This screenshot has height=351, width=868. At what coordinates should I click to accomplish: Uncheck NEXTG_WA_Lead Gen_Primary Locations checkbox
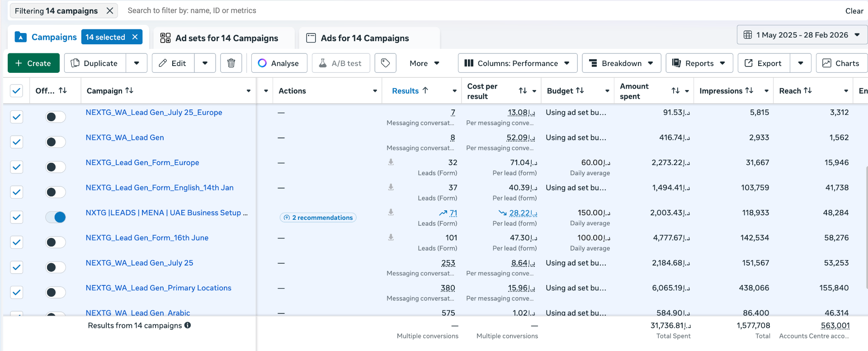point(16,292)
